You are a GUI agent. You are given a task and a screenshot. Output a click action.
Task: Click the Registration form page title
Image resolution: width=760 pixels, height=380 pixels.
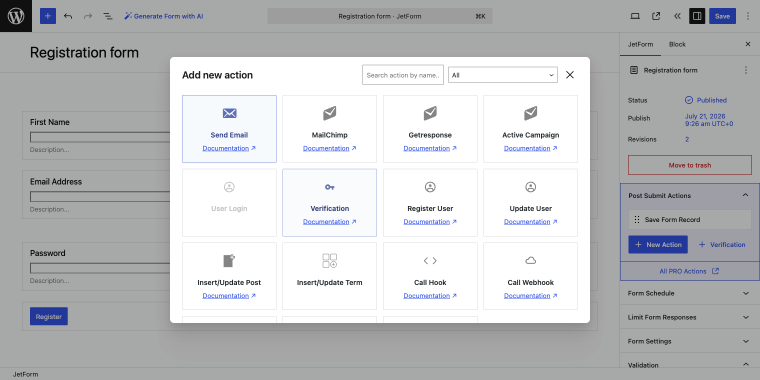tap(84, 52)
